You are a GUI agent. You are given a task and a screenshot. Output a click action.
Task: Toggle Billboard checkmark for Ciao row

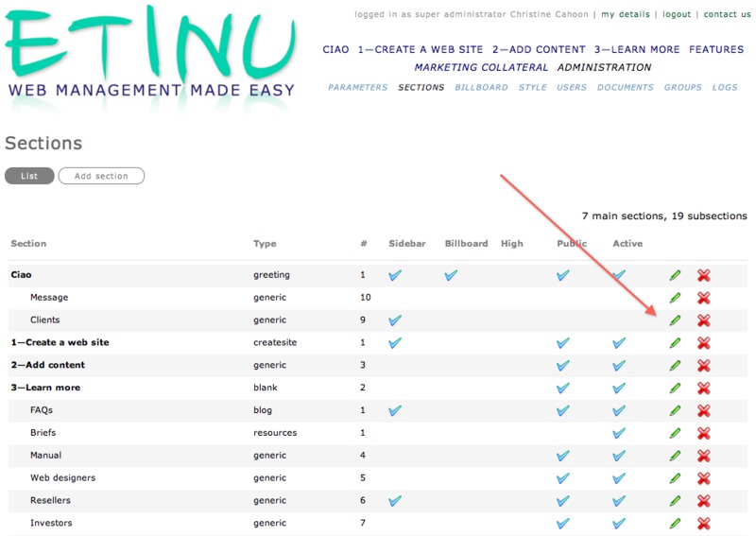click(x=451, y=275)
